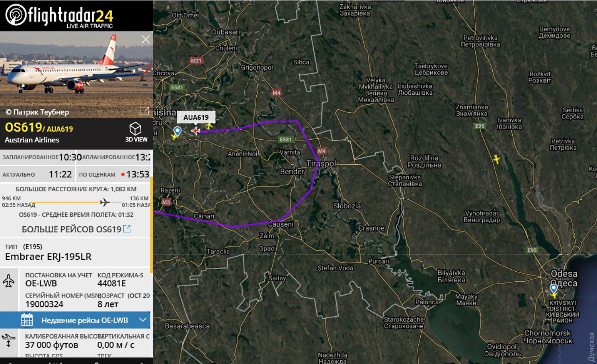Click the flightradar24 logo
The width and height of the screenshot is (597, 364).
pyautogui.click(x=59, y=16)
